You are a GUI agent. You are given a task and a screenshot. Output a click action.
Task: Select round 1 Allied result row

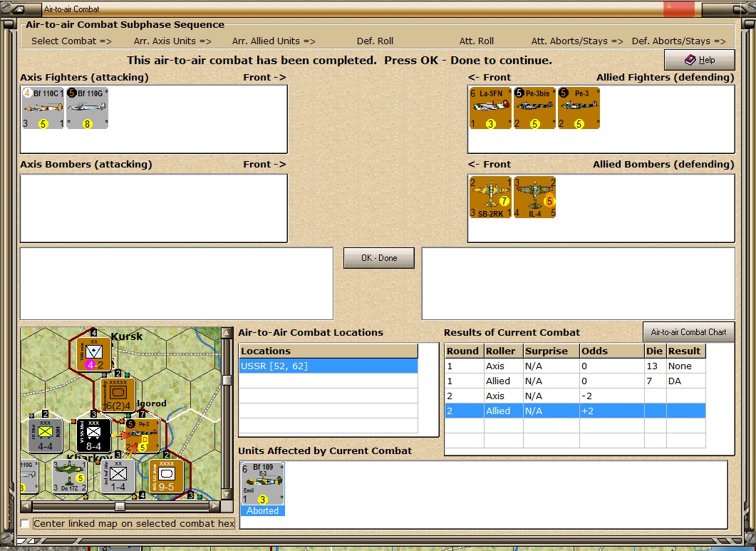click(x=575, y=381)
